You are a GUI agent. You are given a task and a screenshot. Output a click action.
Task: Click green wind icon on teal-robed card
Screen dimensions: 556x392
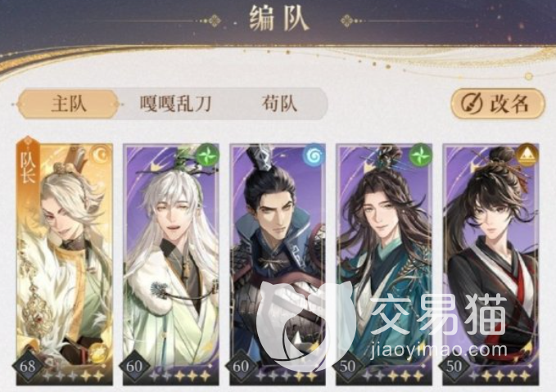[x=420, y=155]
